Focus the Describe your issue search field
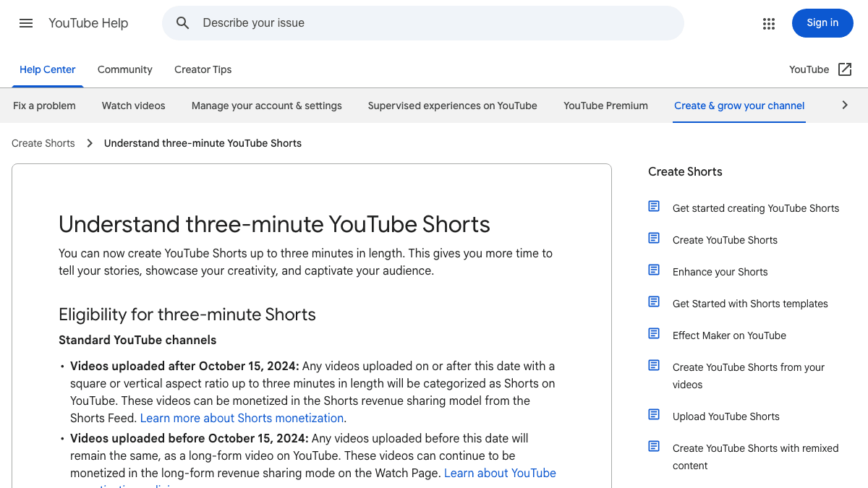Screen dimensions: 868x488 423,23
